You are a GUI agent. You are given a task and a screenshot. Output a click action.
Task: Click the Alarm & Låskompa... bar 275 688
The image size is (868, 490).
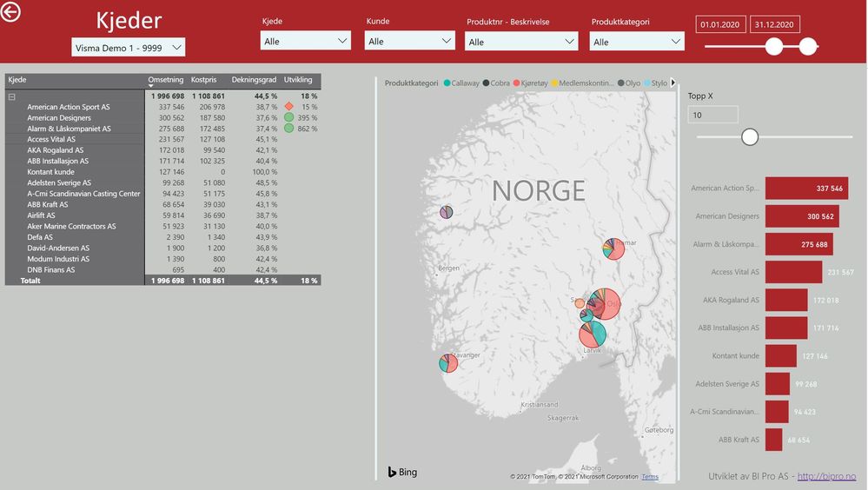tap(799, 244)
